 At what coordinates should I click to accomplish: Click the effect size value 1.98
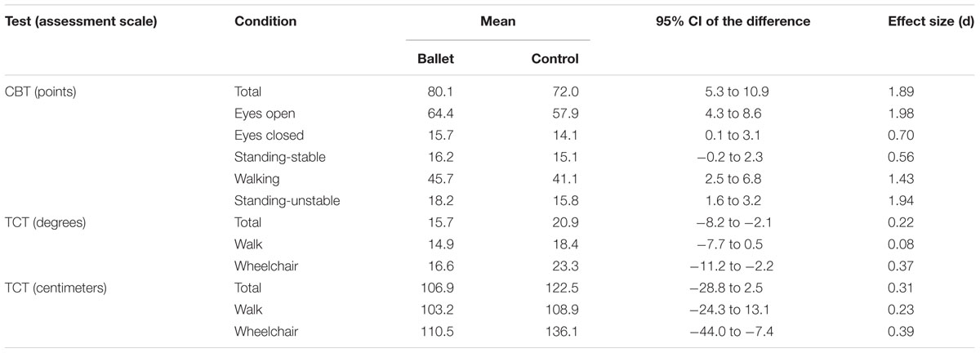pyautogui.click(x=899, y=112)
